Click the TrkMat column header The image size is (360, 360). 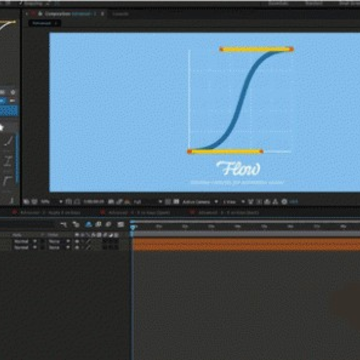pyautogui.click(x=54, y=235)
